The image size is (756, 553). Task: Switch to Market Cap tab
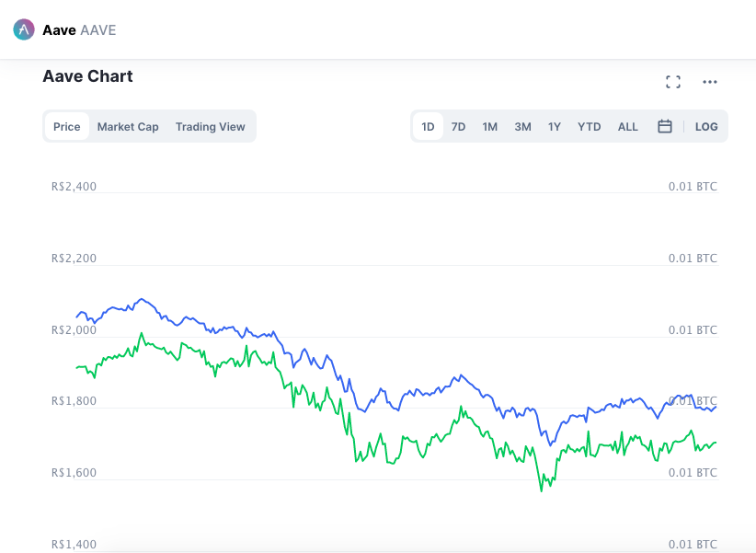(x=128, y=126)
